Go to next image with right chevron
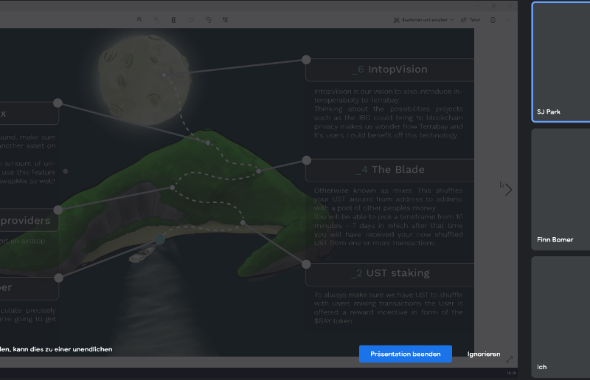The height and width of the screenshot is (380, 590). [509, 190]
